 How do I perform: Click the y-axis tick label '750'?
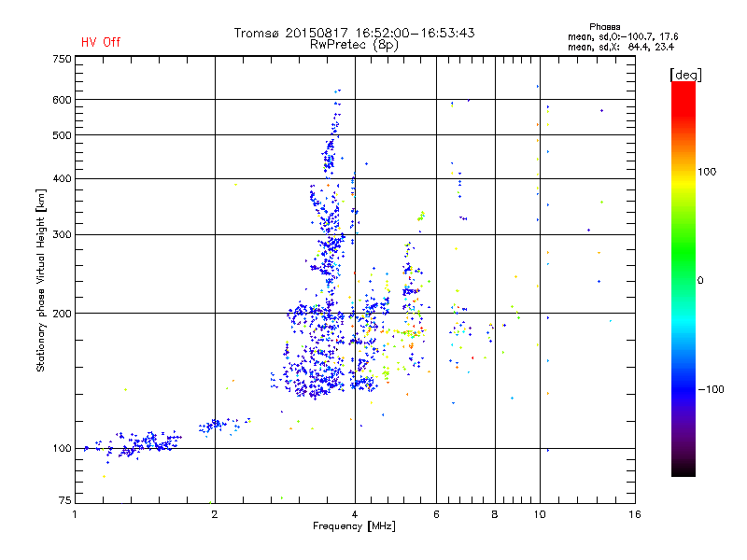click(x=62, y=59)
